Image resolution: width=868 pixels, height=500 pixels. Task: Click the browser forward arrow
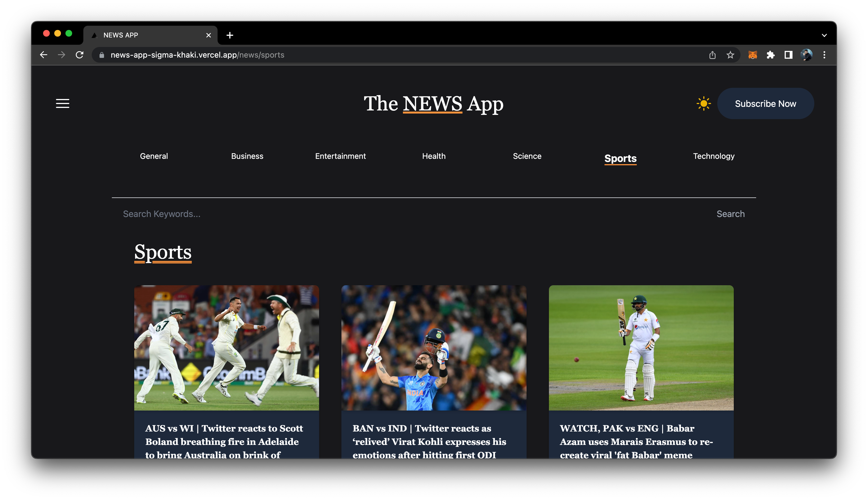[62, 55]
